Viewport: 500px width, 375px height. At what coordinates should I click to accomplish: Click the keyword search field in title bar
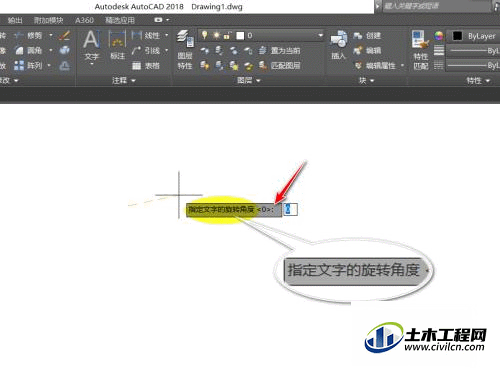[x=437, y=6]
